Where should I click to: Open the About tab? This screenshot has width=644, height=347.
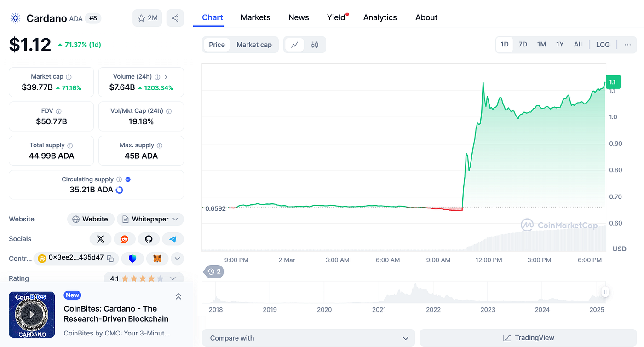[x=426, y=17]
